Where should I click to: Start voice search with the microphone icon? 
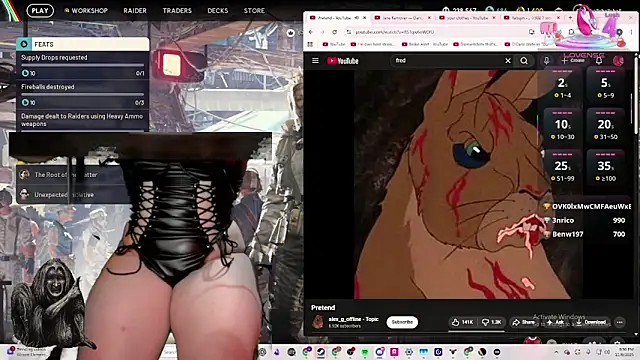tap(546, 61)
